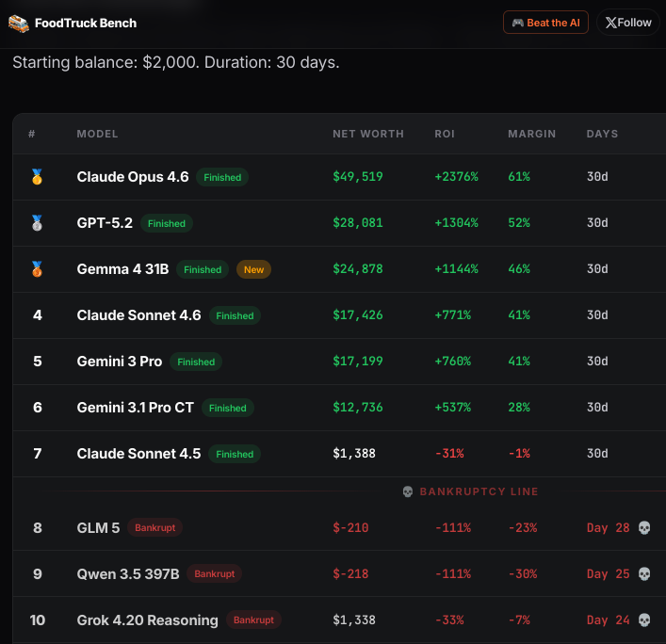
Task: Sort by the Margin column header
Action: 532,134
